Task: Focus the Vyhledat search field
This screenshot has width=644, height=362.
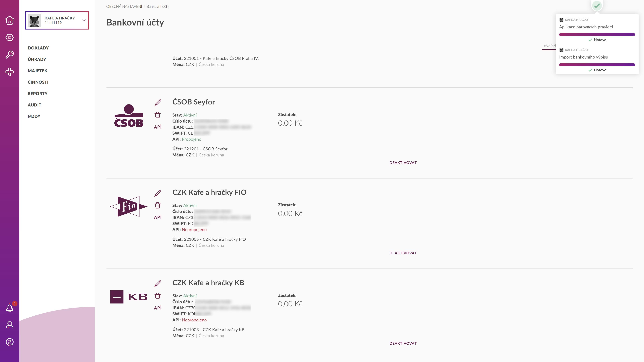Action: click(549, 46)
